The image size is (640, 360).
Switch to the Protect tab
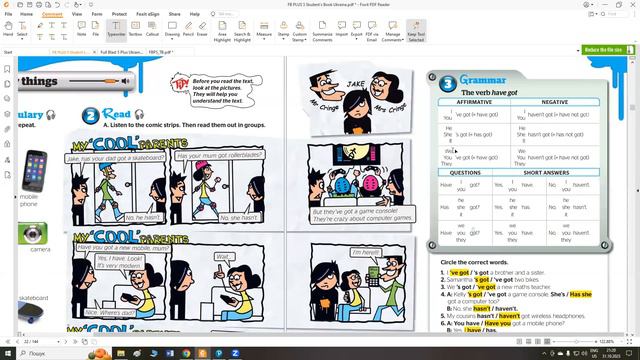[119, 14]
